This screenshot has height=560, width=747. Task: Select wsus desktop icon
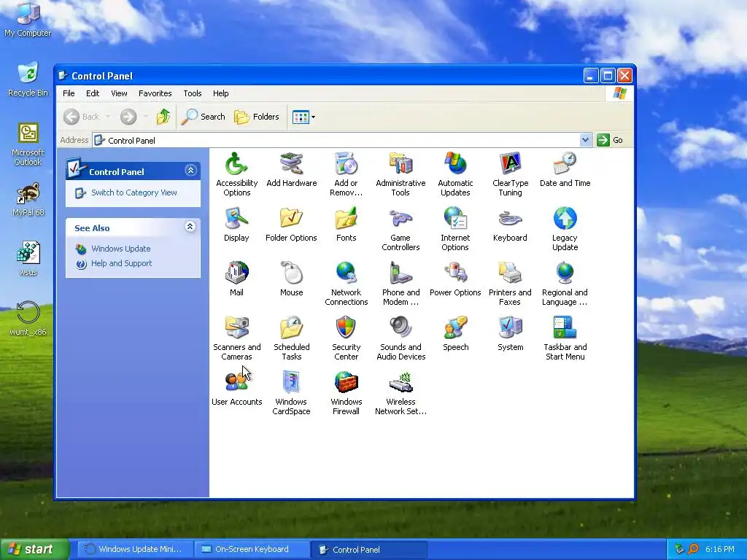tap(28, 259)
